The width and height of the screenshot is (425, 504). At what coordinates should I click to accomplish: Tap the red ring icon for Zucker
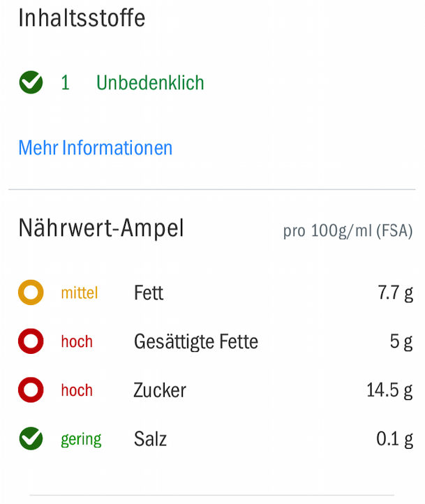click(x=31, y=390)
